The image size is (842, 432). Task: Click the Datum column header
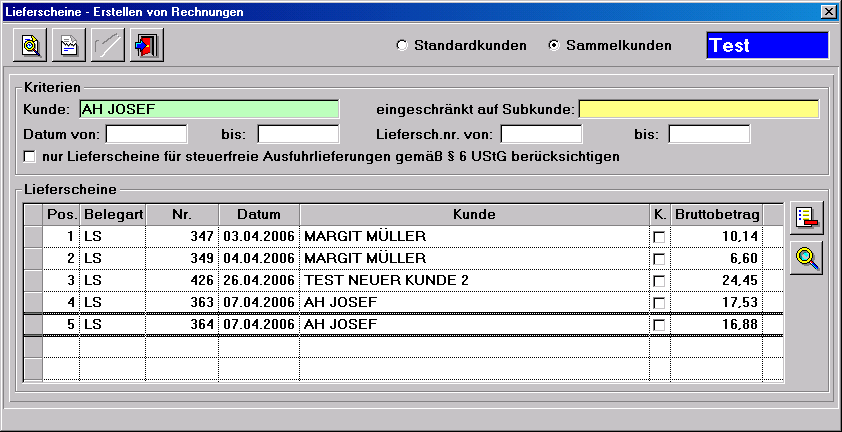point(259,215)
